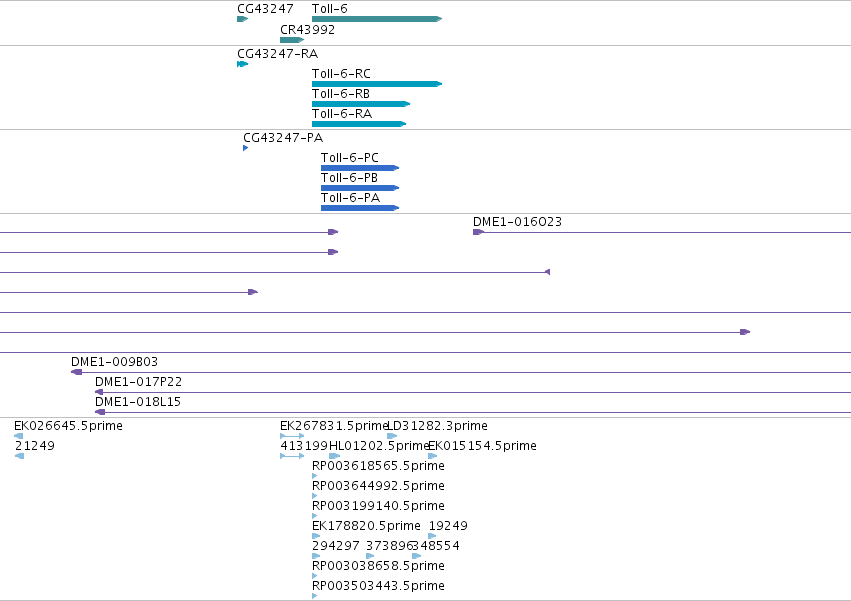851x601 pixels.
Task: Open the EK015154.5prime EST label
Action: pos(482,446)
